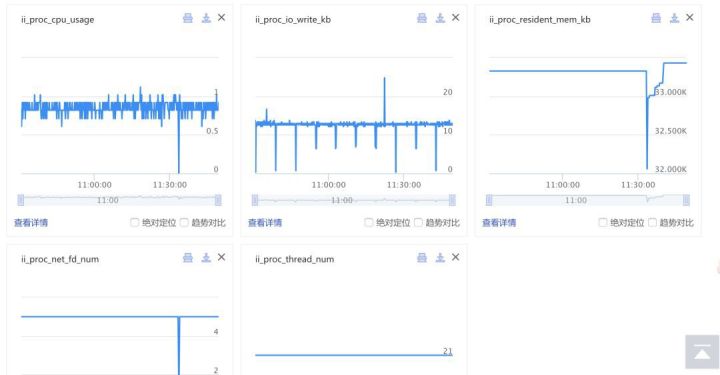720x375 pixels.
Task: Open 查看详情 for ii_proc_io_write_kb
Action: coord(265,223)
